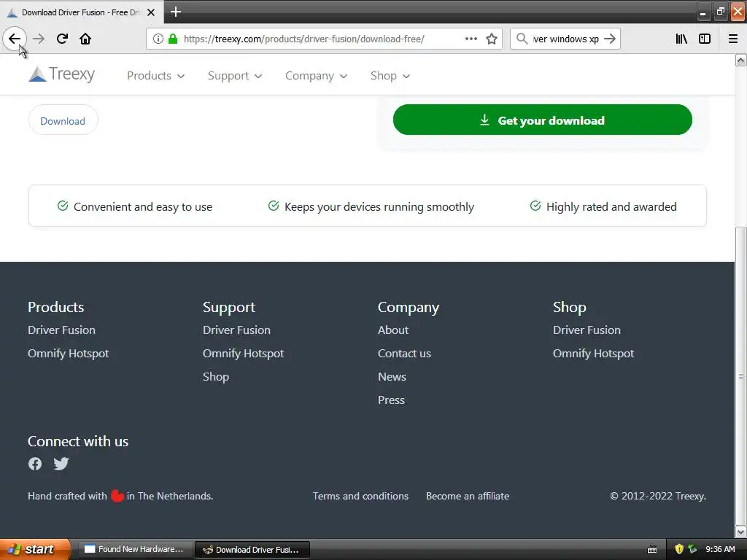Open Driver Fusion under footer Shop
The height and width of the screenshot is (560, 747).
(x=587, y=330)
